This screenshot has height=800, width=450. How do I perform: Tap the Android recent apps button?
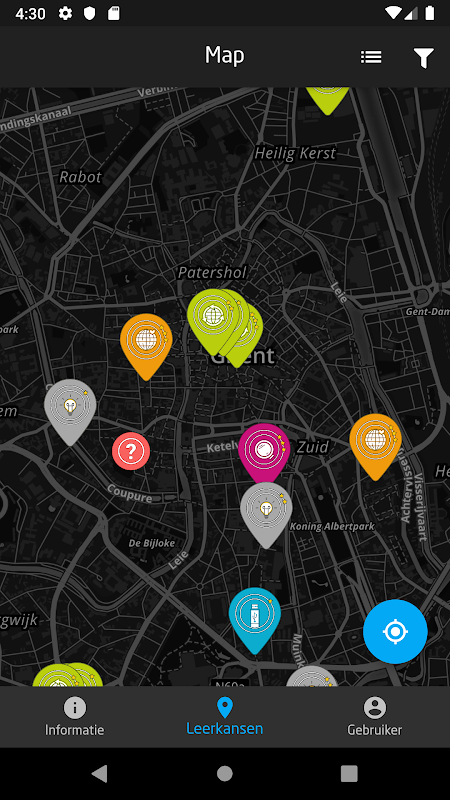tap(349, 773)
